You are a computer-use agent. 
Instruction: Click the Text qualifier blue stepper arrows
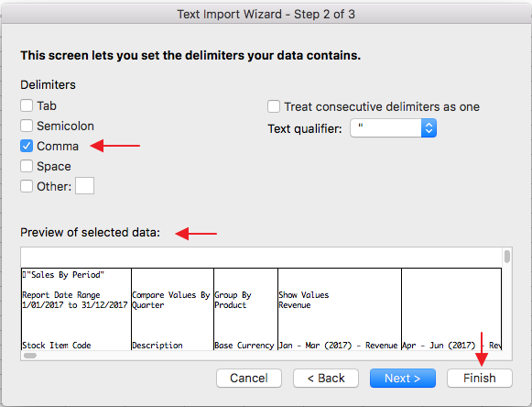click(429, 128)
